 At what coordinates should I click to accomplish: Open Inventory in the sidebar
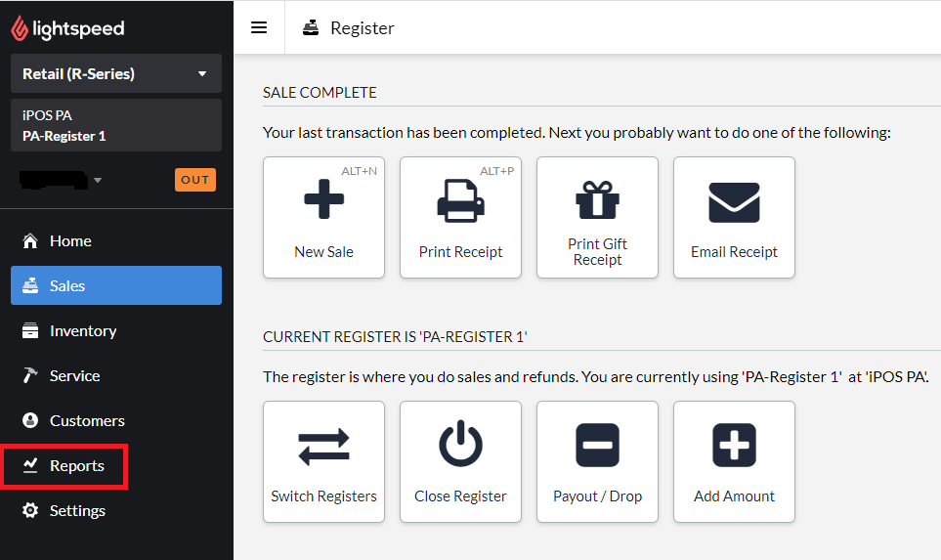pos(116,330)
